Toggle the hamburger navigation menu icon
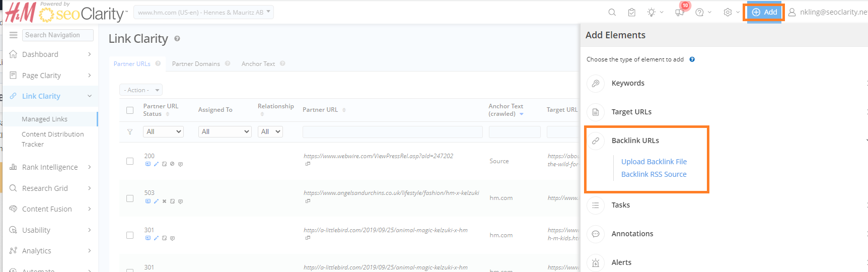 click(14, 35)
